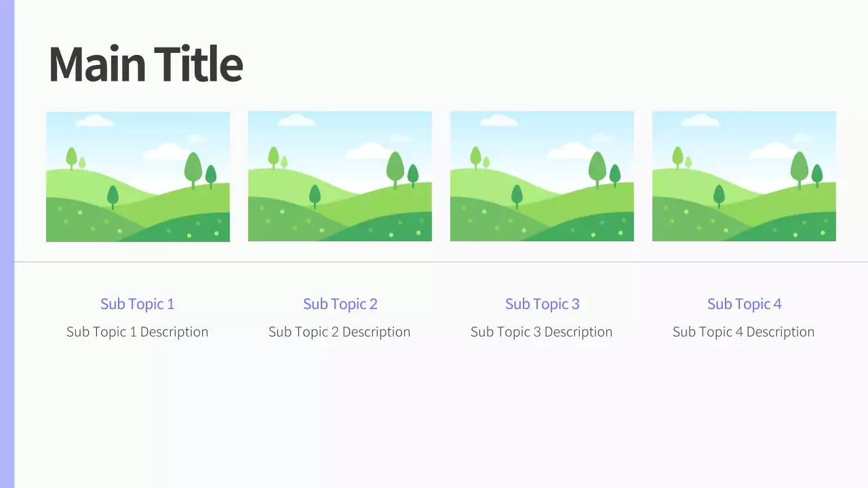Pick the third landscape image
This screenshot has height=488, width=868.
542,176
